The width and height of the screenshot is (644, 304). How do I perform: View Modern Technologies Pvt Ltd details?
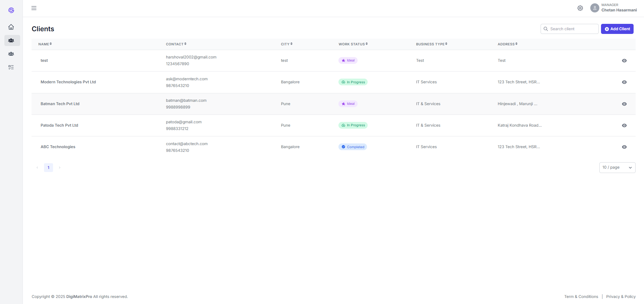(624, 82)
